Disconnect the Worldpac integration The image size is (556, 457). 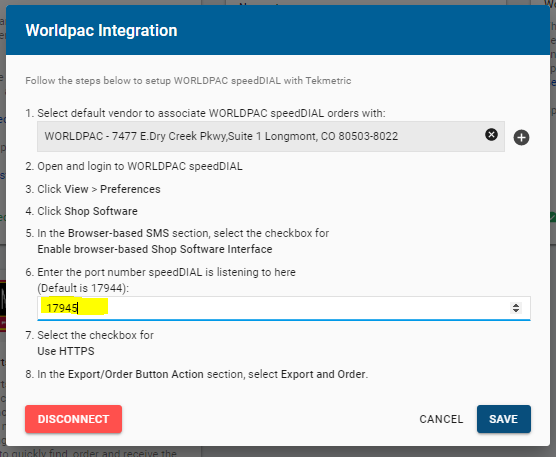pos(73,419)
